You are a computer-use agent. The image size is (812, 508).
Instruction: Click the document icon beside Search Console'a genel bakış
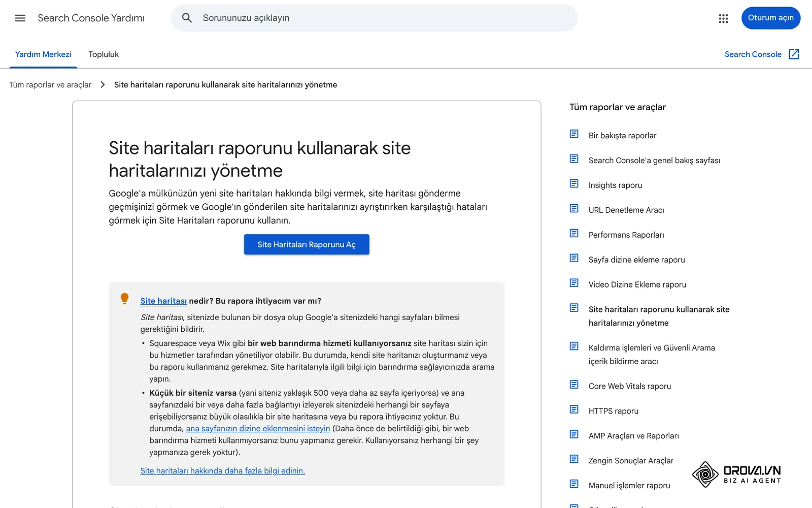click(x=574, y=159)
